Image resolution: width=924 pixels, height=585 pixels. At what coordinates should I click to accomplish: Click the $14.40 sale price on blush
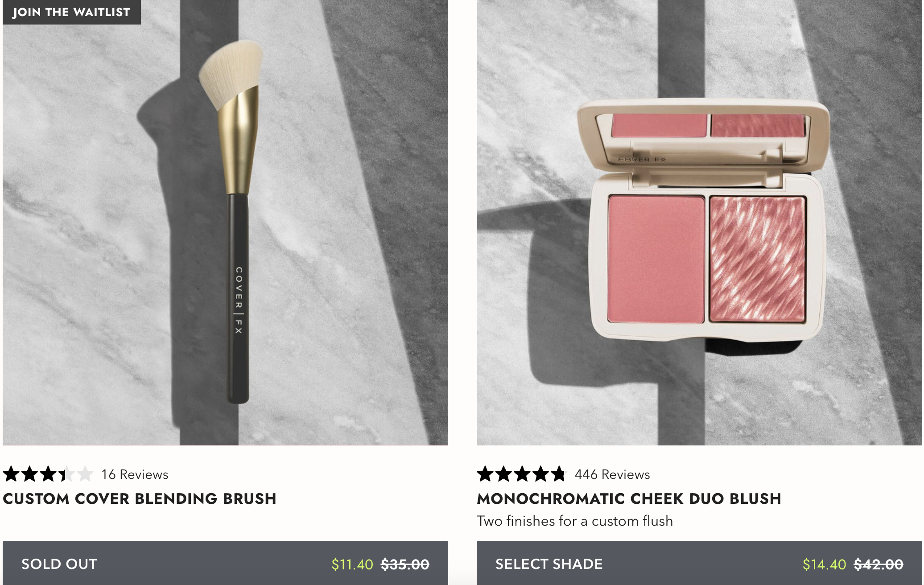824,564
